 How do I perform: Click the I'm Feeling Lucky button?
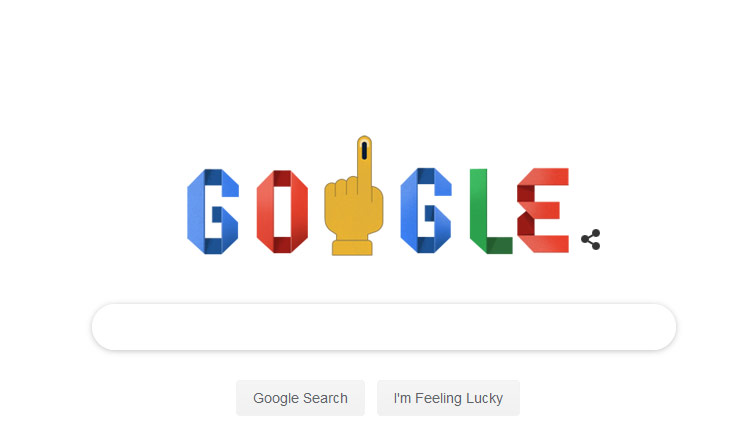click(448, 398)
